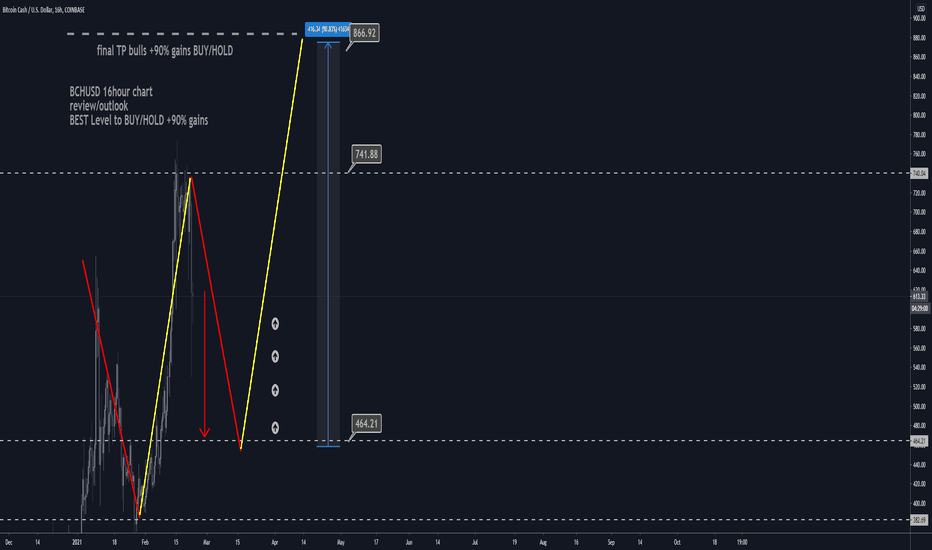This screenshot has width=932, height=550.
Task: Select the lowest circled up-arrow marker near 480
Action: pyautogui.click(x=275, y=428)
